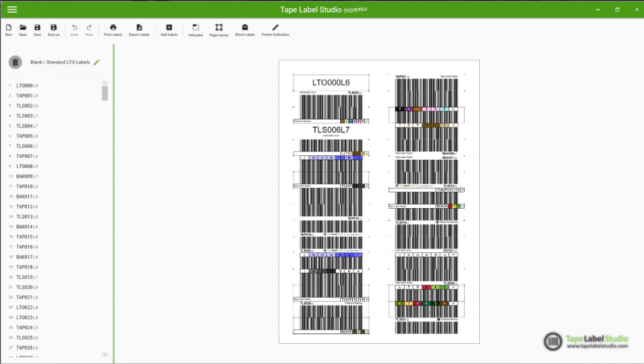644x364 pixels.
Task: Select label LTO008 L9 in the list
Action: coord(27,166)
